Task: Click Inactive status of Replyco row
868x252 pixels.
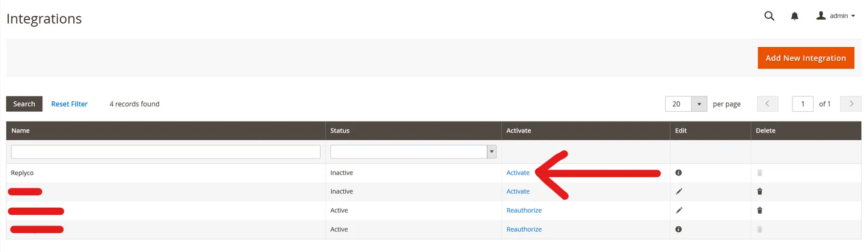Action: (341, 172)
